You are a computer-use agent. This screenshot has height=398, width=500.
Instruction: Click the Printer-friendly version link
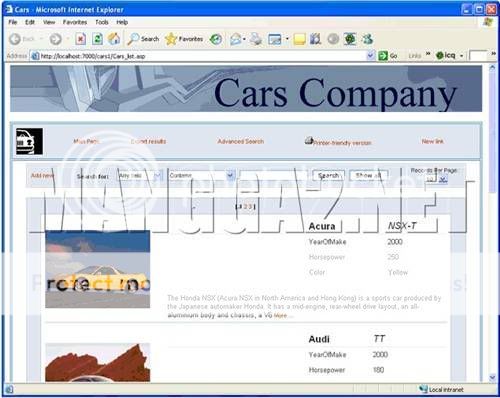pos(342,143)
